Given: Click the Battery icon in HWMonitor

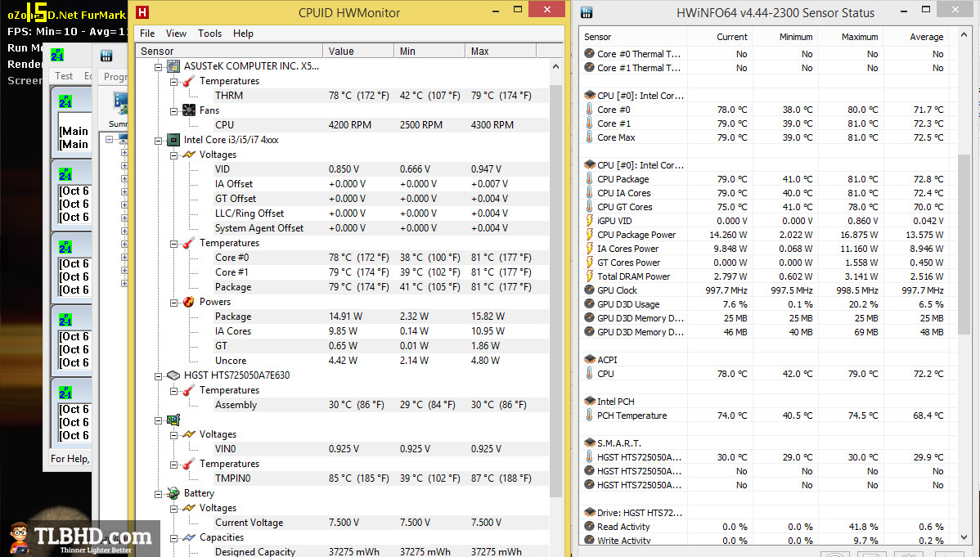Looking at the screenshot, I should click(173, 493).
